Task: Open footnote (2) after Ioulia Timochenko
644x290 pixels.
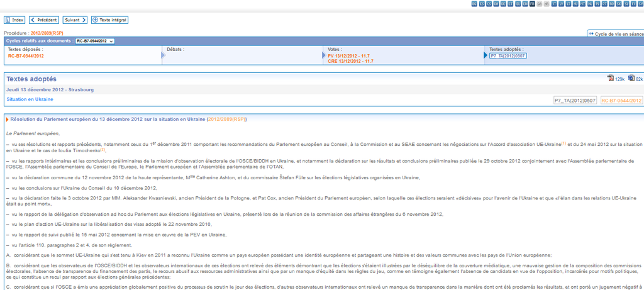Action: point(103,150)
